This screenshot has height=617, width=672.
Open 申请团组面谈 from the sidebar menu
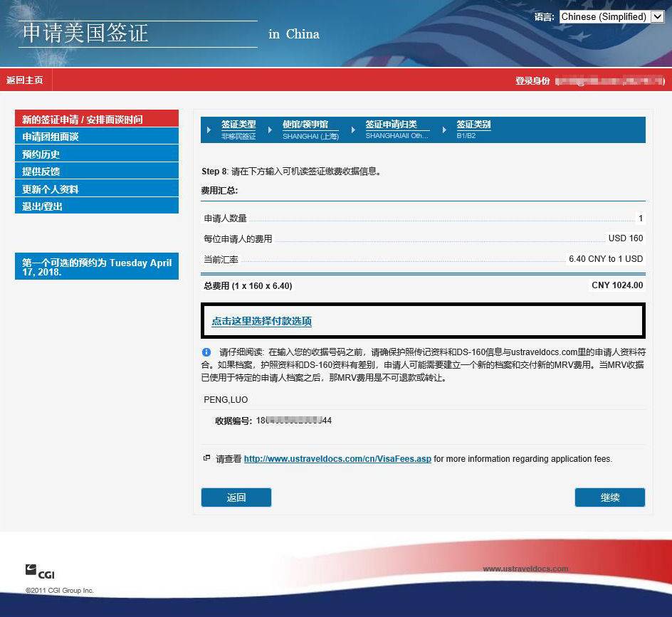point(51,137)
